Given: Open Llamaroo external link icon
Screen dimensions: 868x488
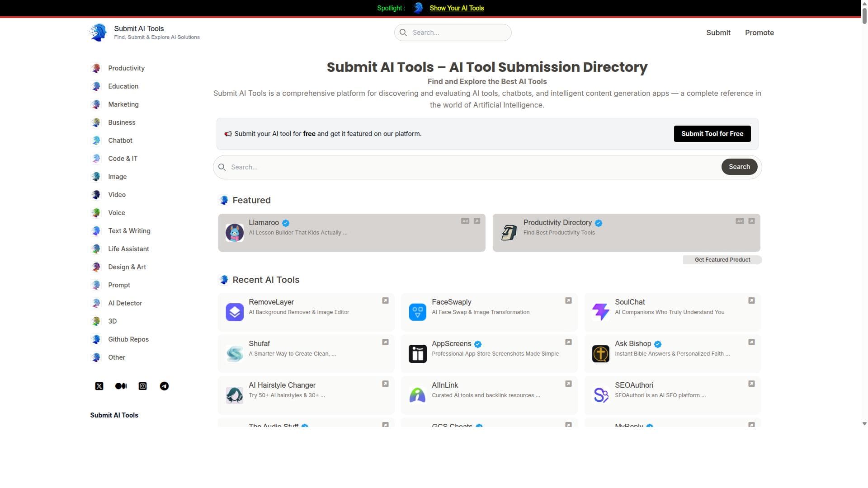Looking at the screenshot, I should (477, 221).
